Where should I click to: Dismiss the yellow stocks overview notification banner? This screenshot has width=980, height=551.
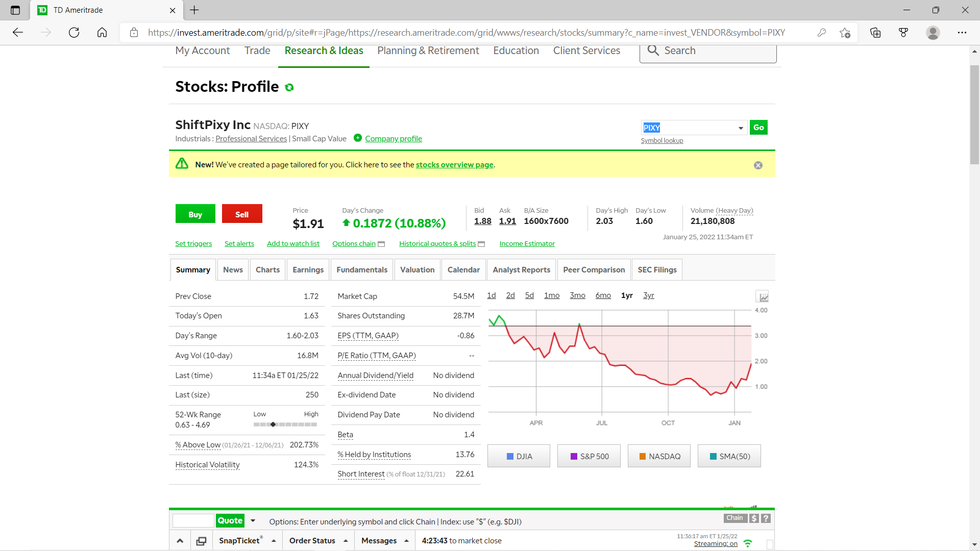click(758, 165)
